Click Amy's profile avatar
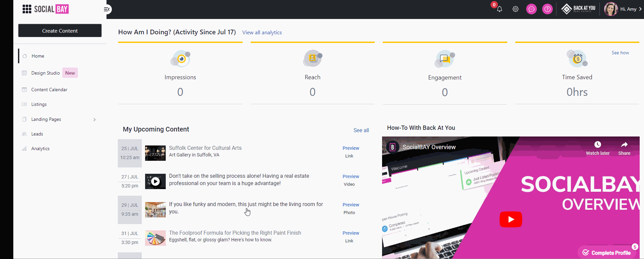The image size is (644, 259). click(x=611, y=9)
